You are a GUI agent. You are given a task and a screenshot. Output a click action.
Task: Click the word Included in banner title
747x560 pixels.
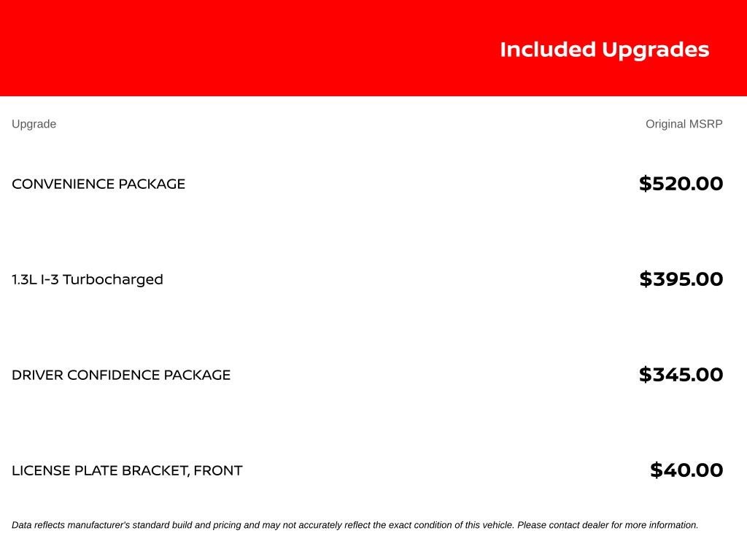548,50
